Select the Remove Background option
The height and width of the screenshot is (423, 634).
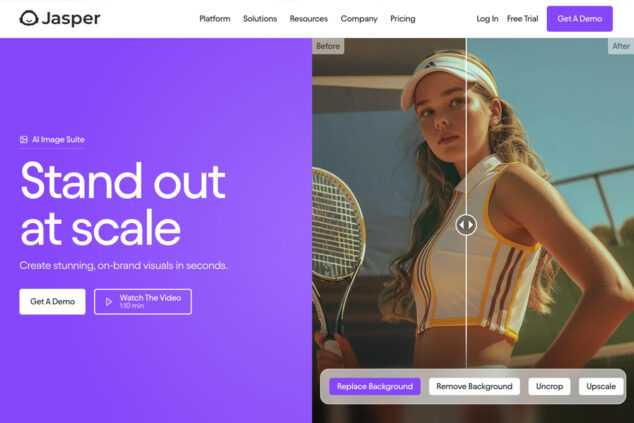pos(474,387)
